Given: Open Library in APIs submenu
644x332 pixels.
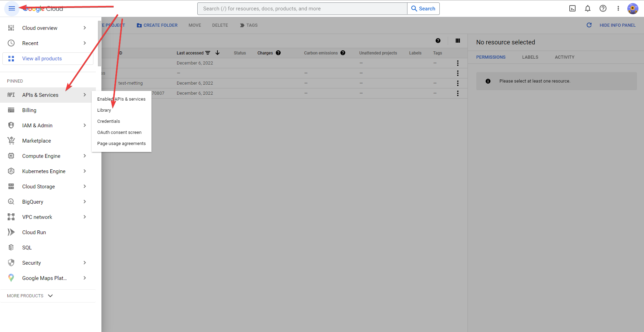Looking at the screenshot, I should (x=121, y=110).
